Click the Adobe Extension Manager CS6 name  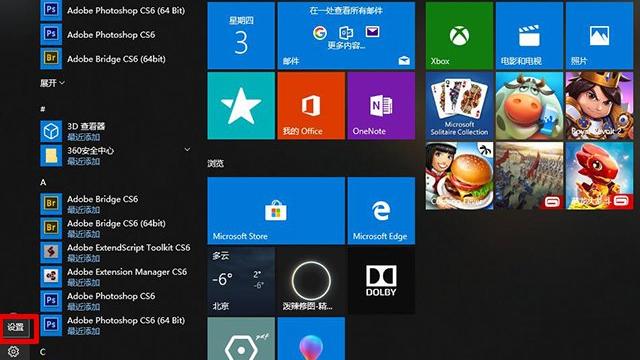click(127, 271)
